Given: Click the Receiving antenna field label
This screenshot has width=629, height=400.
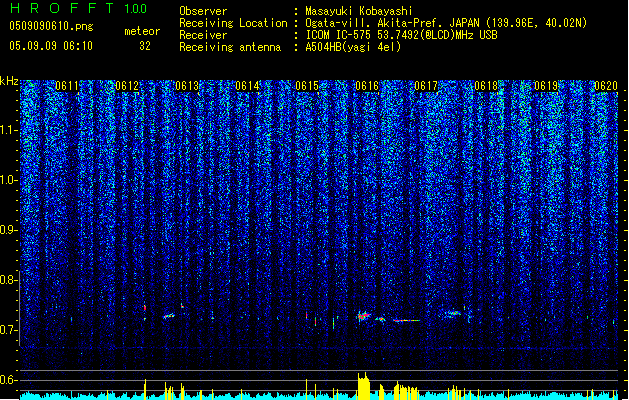Looking at the screenshot, I should point(230,47).
